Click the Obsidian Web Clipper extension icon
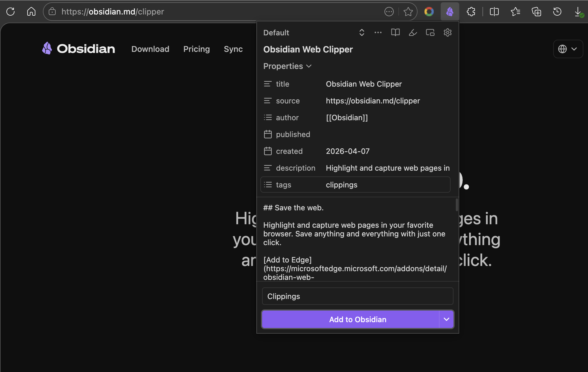588x372 pixels. [x=450, y=12]
